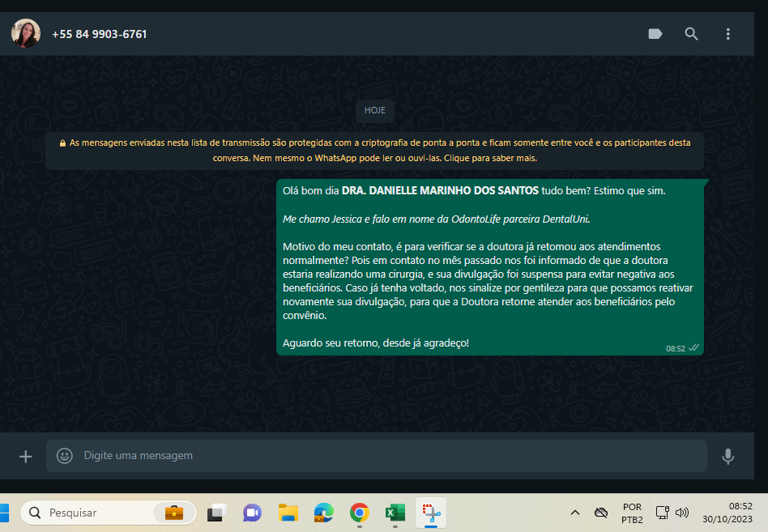Open the network status tray icon

coord(662,513)
